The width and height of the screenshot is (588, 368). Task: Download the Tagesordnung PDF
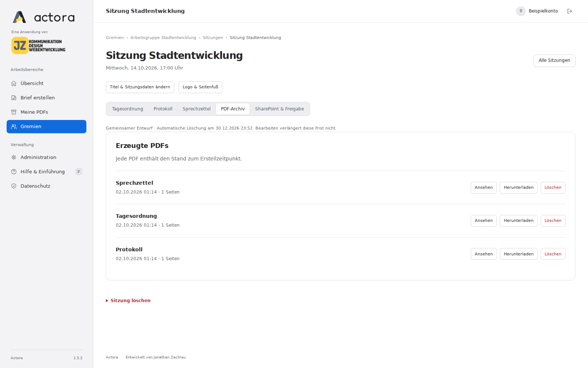(x=519, y=221)
